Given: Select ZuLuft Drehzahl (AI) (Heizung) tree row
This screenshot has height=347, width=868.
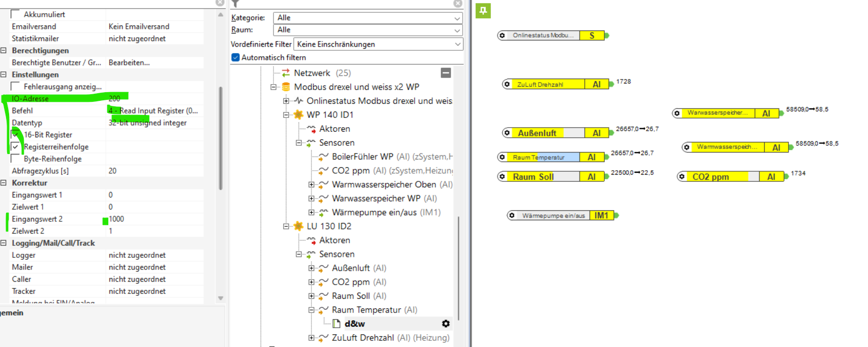Looking at the screenshot, I should pos(390,338).
